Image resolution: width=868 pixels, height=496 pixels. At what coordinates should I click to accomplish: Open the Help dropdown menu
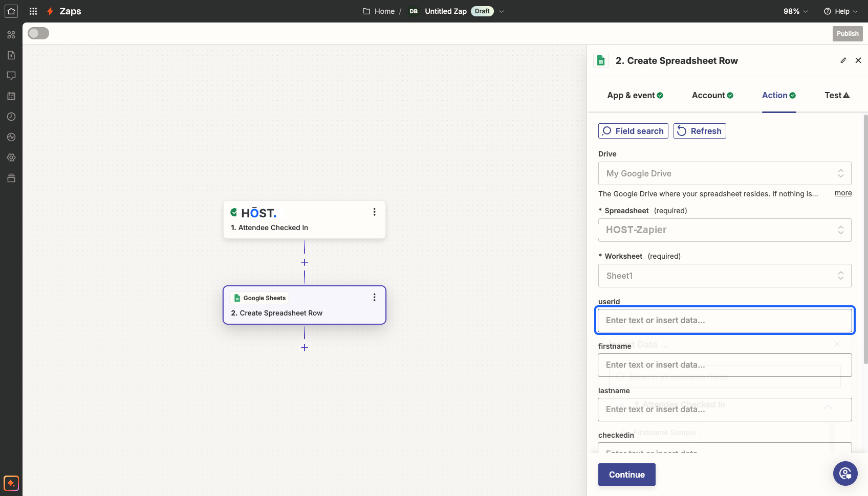click(x=841, y=11)
